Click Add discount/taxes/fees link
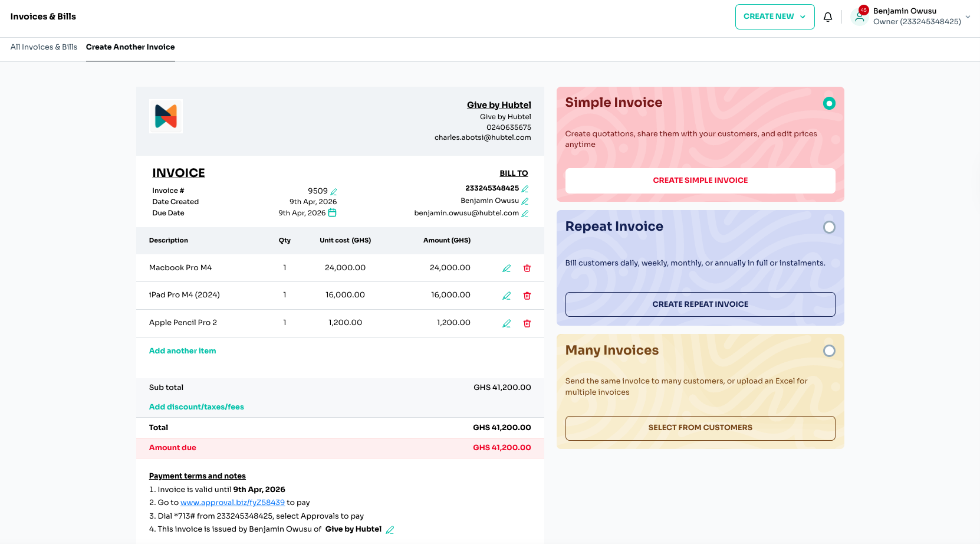Image resolution: width=980 pixels, height=544 pixels. point(196,407)
